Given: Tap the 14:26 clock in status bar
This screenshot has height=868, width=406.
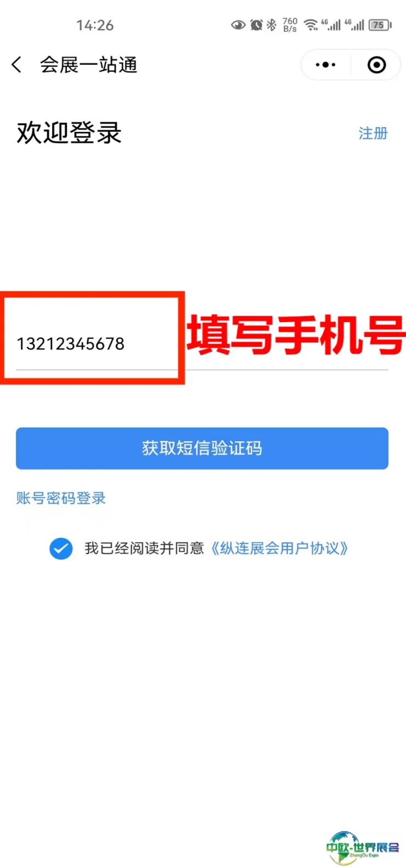Looking at the screenshot, I should click(95, 25).
